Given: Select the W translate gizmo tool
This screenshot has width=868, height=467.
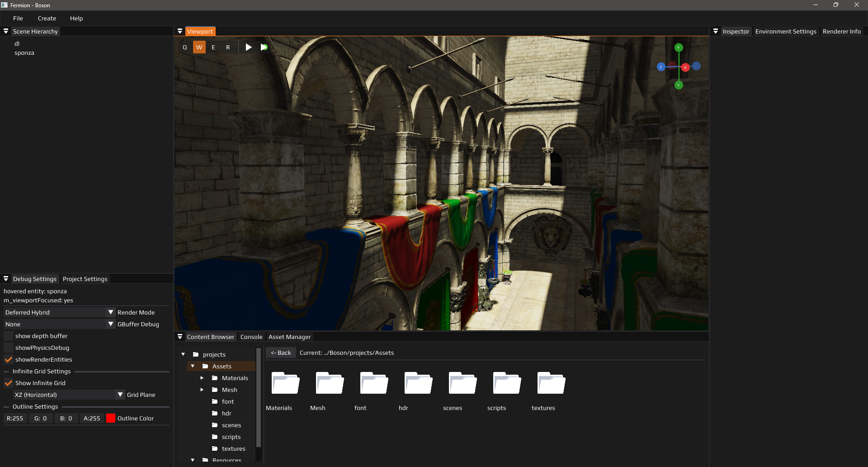Looking at the screenshot, I should [199, 47].
